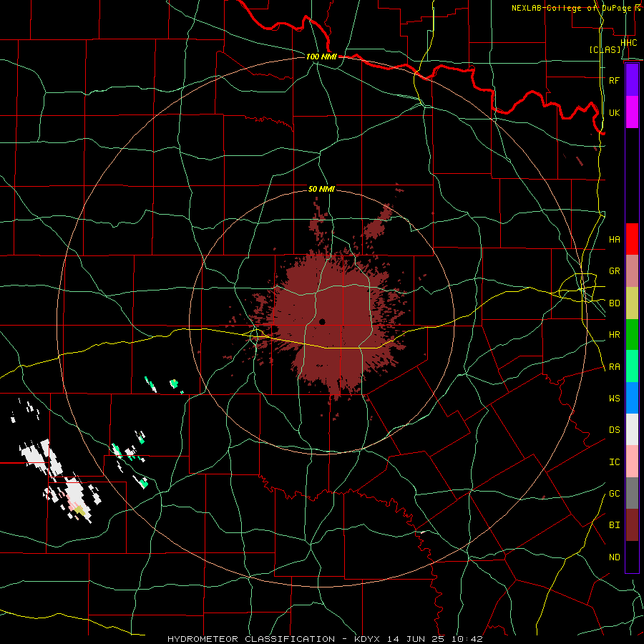This screenshot has width=644, height=644.
Task: Click the 50 NMI range ring label
Action: [x=321, y=189]
